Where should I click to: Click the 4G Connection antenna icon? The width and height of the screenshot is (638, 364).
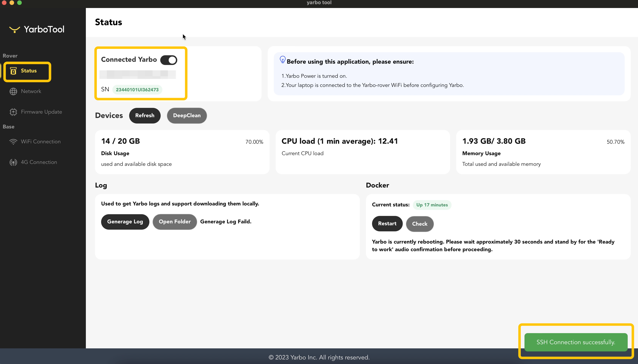click(x=13, y=163)
